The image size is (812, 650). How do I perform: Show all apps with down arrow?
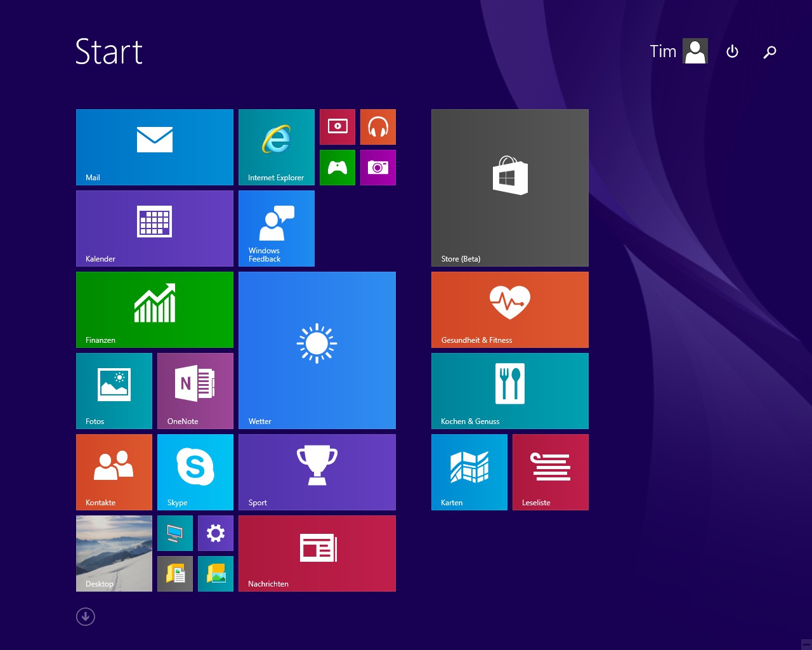coord(86,616)
